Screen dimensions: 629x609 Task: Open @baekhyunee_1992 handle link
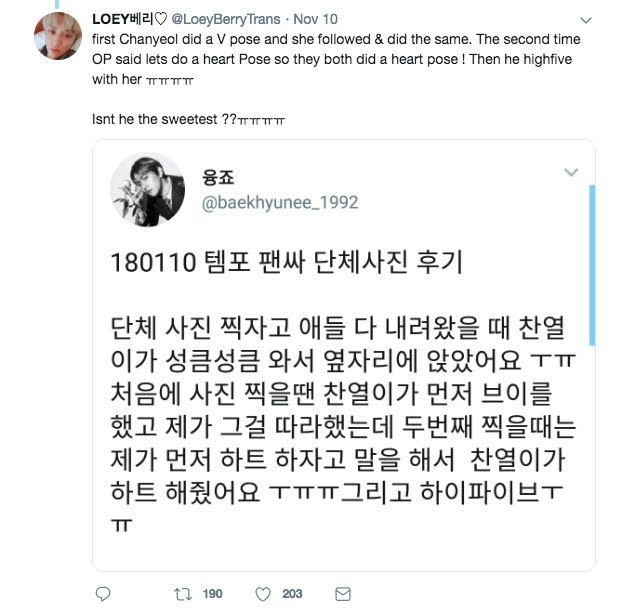click(x=280, y=202)
